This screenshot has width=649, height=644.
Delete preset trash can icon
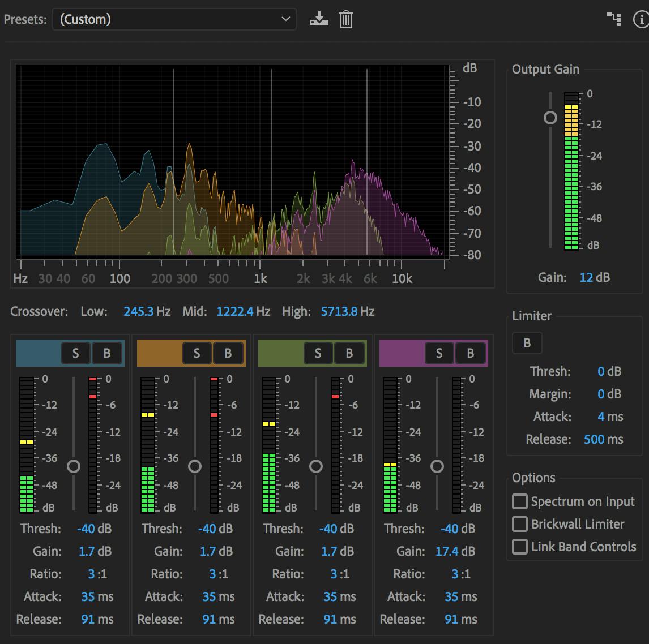345,19
